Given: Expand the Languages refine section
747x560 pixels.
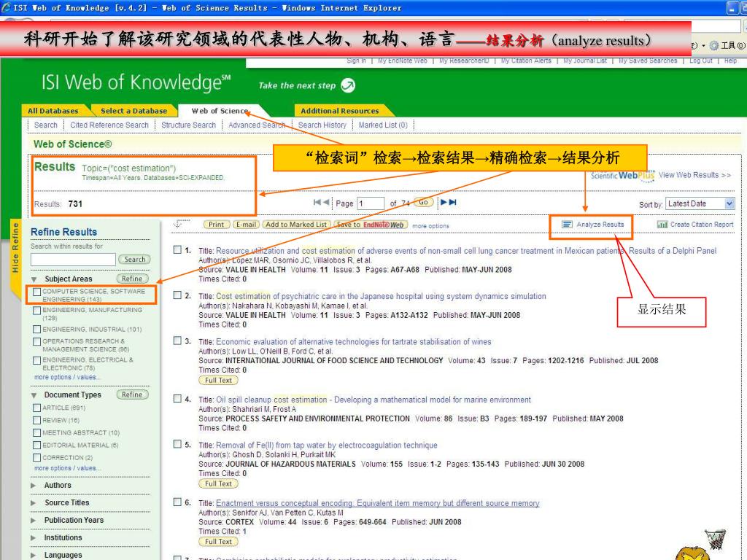Looking at the screenshot, I should tap(34, 555).
